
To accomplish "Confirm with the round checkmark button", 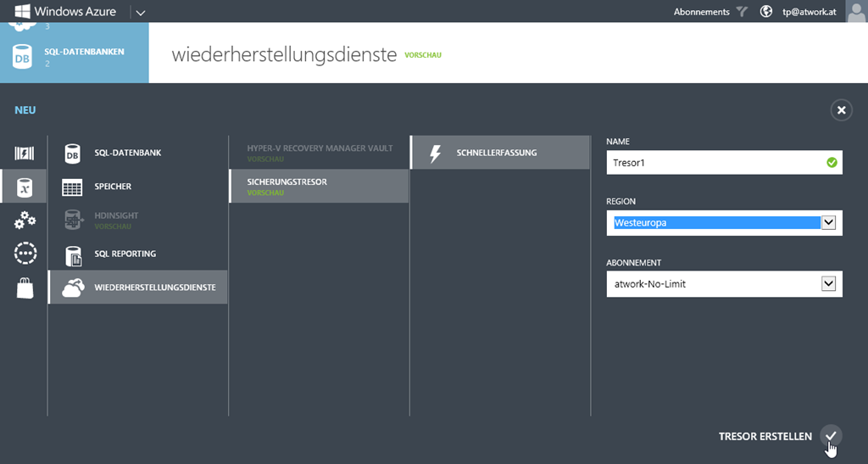I will click(x=831, y=436).
